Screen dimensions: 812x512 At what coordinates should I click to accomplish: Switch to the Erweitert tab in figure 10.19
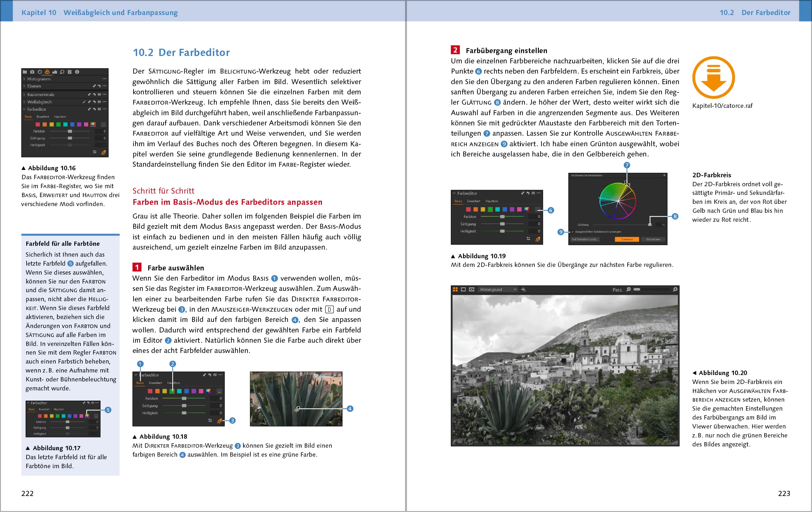474,201
